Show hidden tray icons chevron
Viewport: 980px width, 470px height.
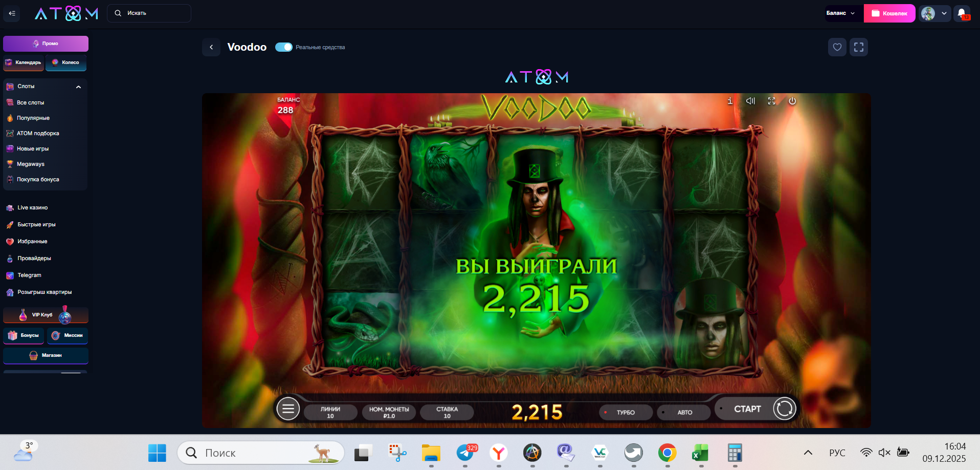point(808,453)
